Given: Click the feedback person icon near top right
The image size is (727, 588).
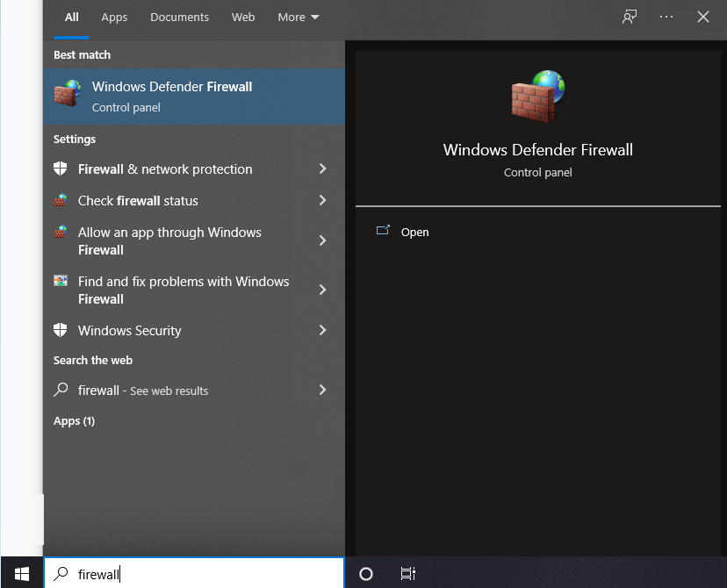Looking at the screenshot, I should [629, 17].
